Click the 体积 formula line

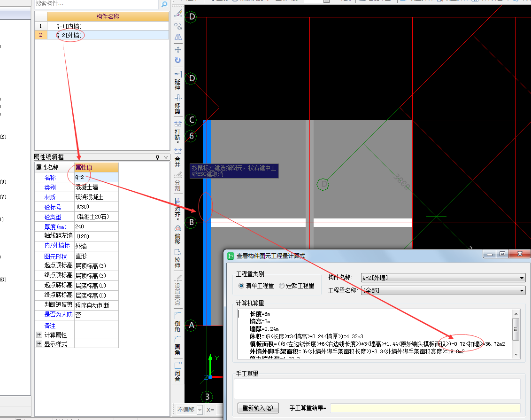coord(306,336)
